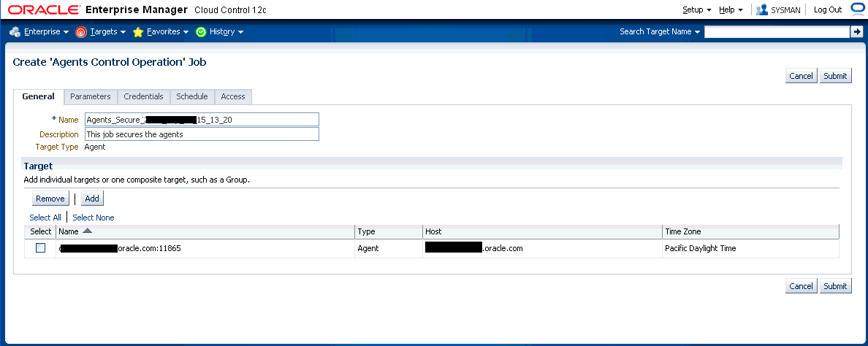868x346 pixels.
Task: Click the Oracle Enterprise Manager logo
Action: tap(137, 10)
